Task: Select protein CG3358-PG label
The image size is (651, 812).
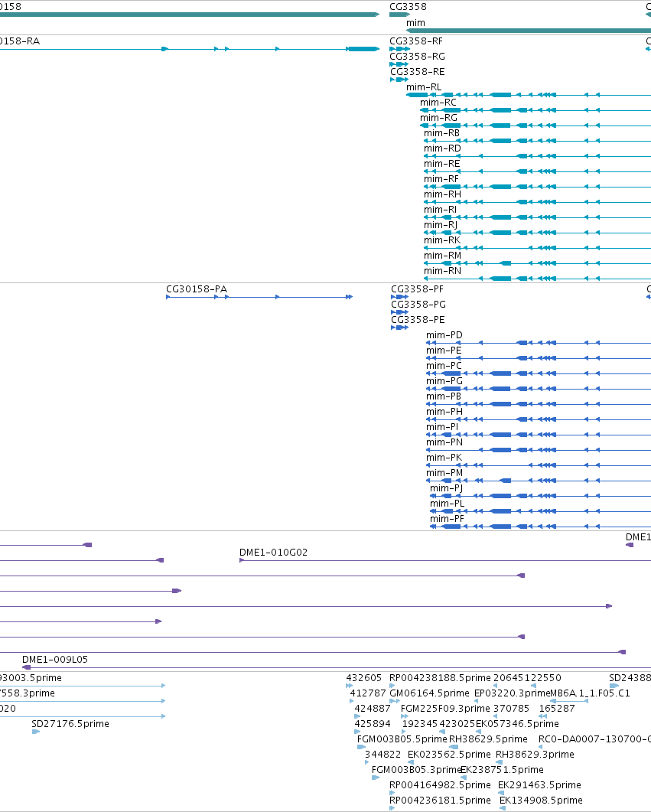Action: point(418,305)
